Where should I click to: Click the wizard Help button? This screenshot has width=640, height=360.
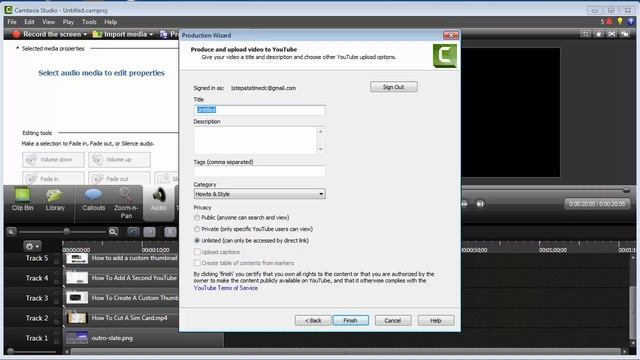tap(436, 320)
